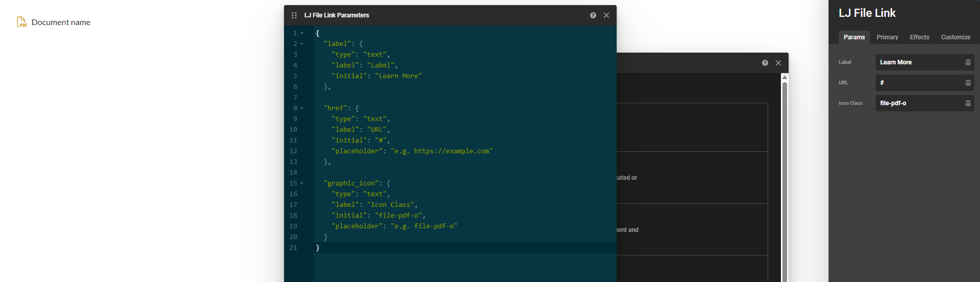Click help icon on the background dialog window
Screen dimensions: 980x282
765,63
